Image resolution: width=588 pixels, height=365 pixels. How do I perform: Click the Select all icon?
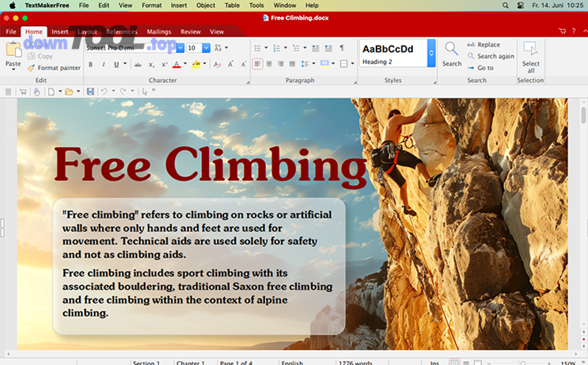click(x=531, y=49)
